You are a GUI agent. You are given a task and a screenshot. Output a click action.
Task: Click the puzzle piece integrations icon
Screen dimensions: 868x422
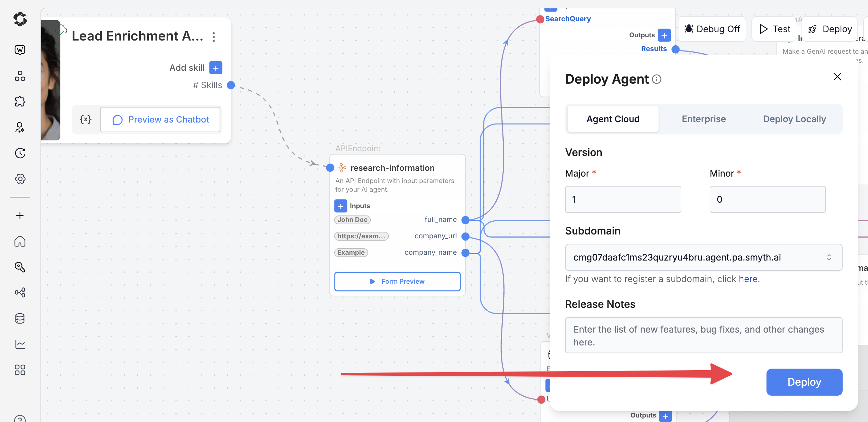pos(20,102)
